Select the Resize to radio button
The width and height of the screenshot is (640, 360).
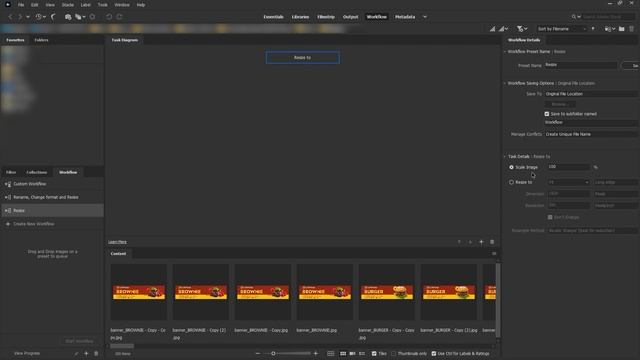point(511,182)
